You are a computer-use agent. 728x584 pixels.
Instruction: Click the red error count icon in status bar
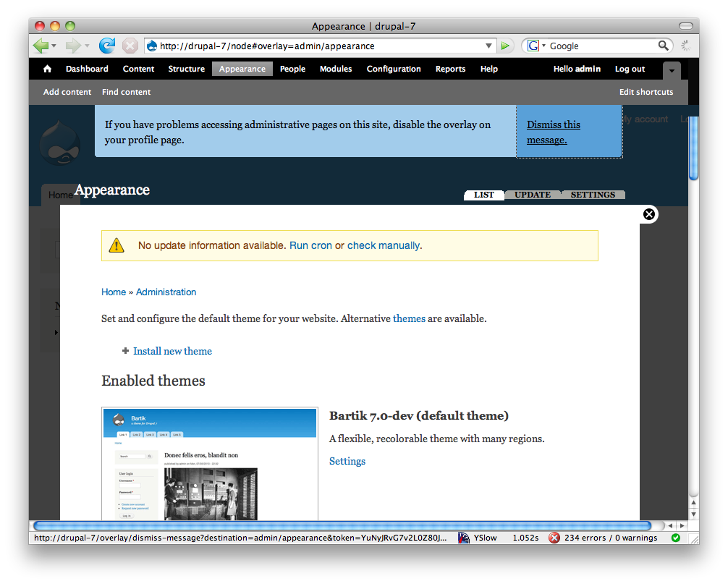554,538
